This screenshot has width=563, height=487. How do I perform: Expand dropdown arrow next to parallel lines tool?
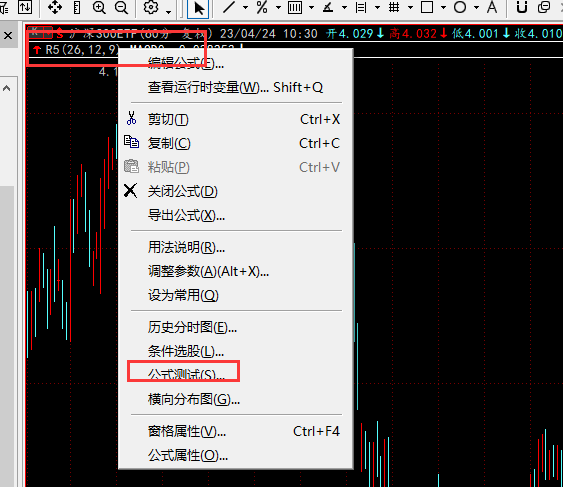click(x=377, y=8)
